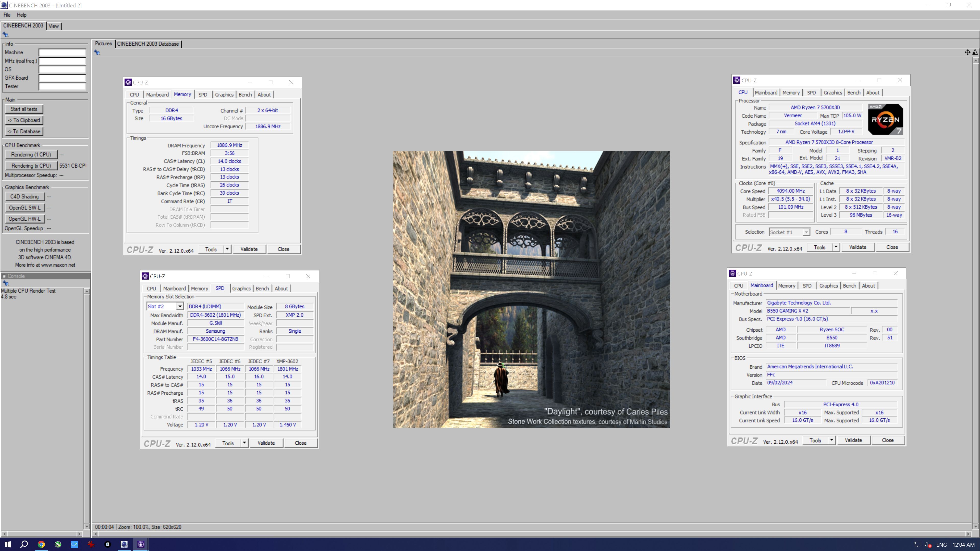Open Tools dropdown arrow in Memory CPU-Z window
980x551 pixels.
[227, 249]
